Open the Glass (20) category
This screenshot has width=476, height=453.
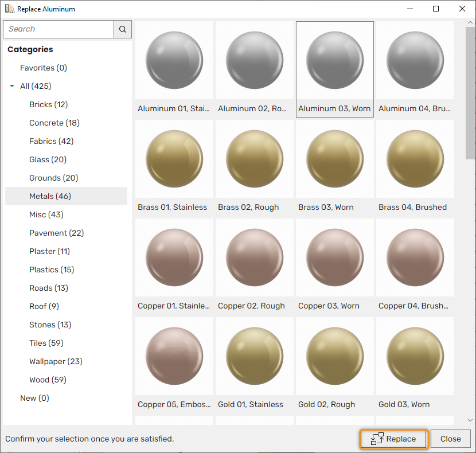48,160
